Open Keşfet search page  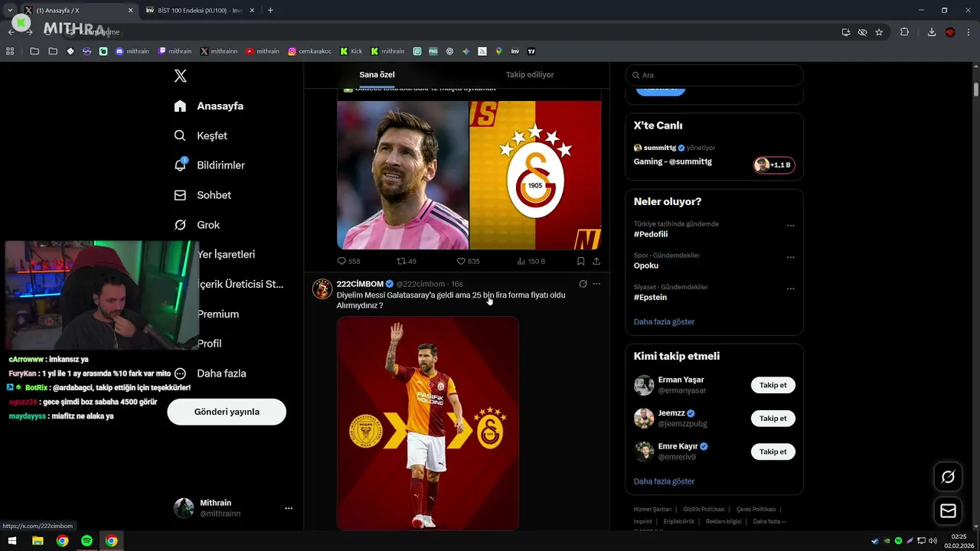tap(201, 135)
